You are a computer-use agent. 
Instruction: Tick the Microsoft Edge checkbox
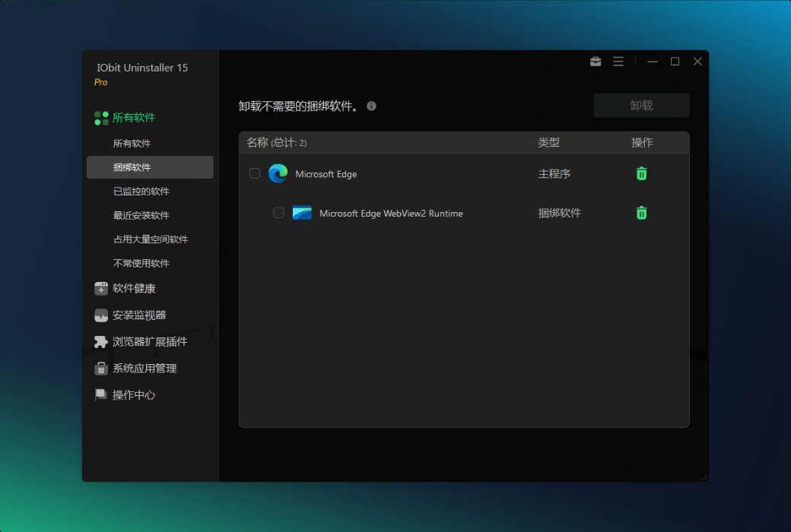pyautogui.click(x=255, y=173)
